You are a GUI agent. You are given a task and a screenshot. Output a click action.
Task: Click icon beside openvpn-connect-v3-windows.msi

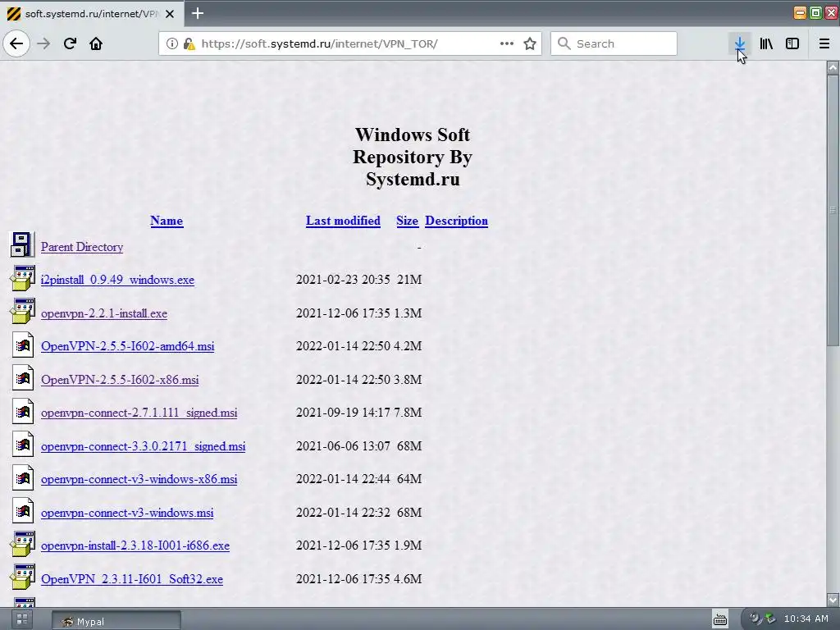(x=22, y=510)
